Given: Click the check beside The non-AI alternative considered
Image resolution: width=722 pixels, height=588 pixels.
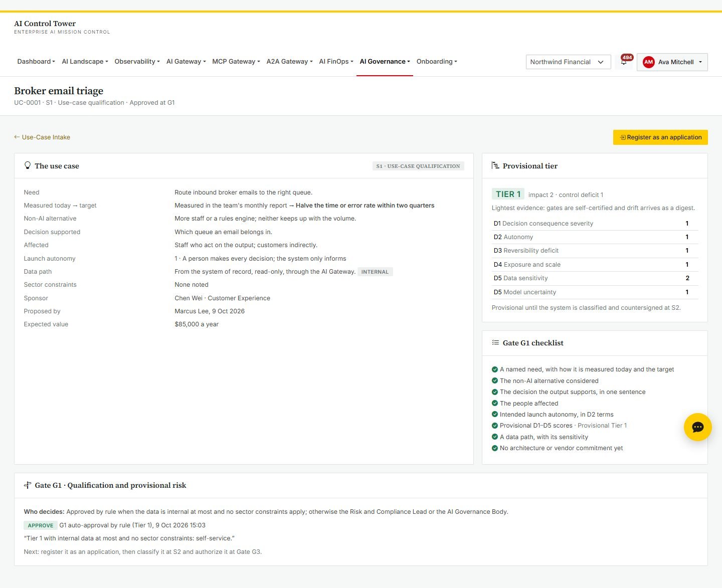Looking at the screenshot, I should tap(495, 380).
